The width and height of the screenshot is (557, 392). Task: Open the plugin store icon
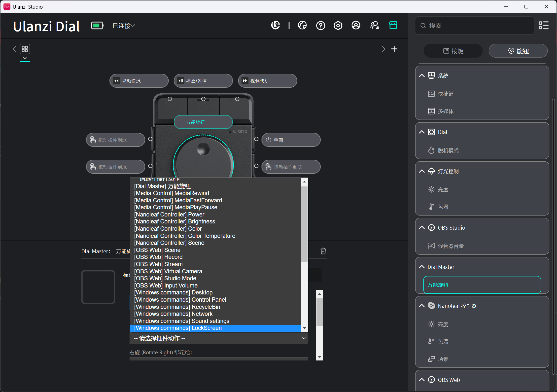click(x=393, y=25)
